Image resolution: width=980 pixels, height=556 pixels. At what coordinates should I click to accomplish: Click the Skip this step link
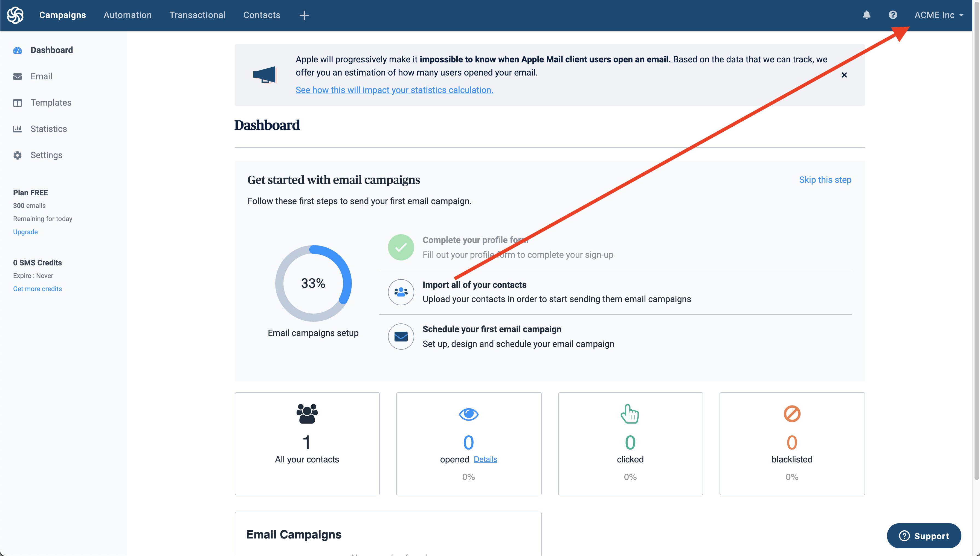[825, 180]
